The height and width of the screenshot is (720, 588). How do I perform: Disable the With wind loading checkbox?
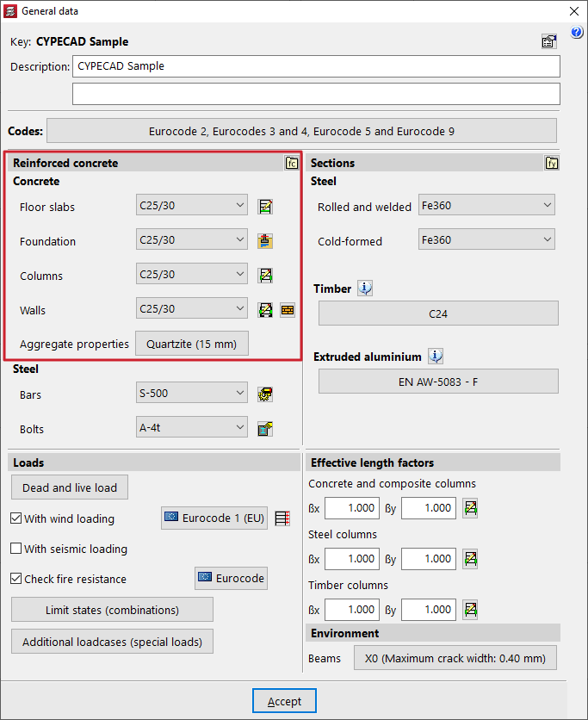tap(16, 519)
